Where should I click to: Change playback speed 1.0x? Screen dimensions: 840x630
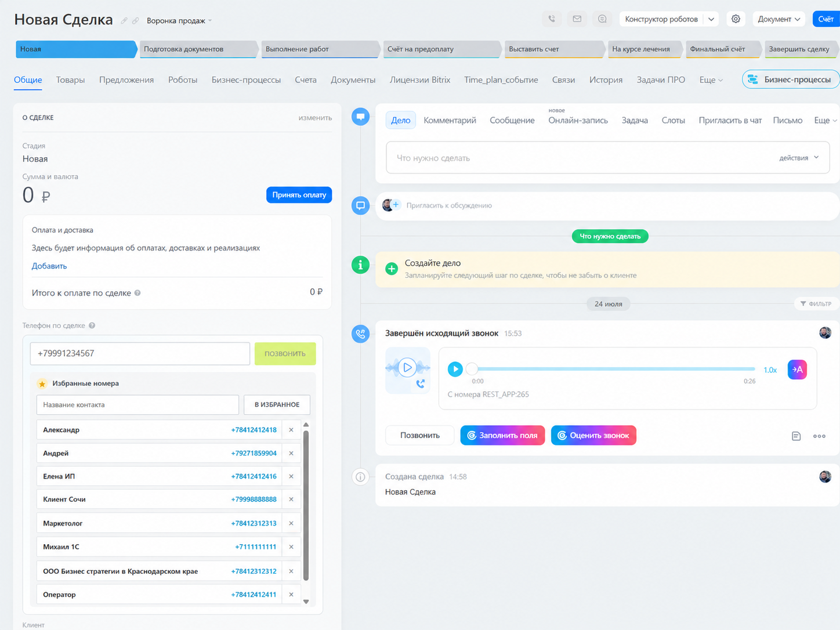point(770,370)
